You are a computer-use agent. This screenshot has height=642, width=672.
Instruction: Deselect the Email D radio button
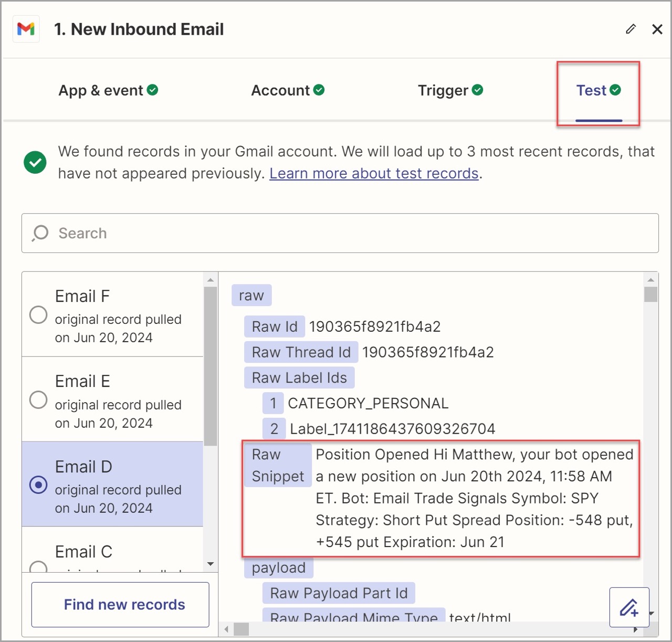38,485
